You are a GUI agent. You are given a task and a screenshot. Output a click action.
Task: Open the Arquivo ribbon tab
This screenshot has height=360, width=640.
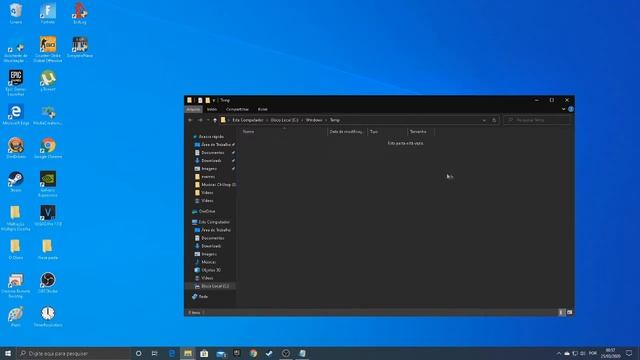(193, 109)
